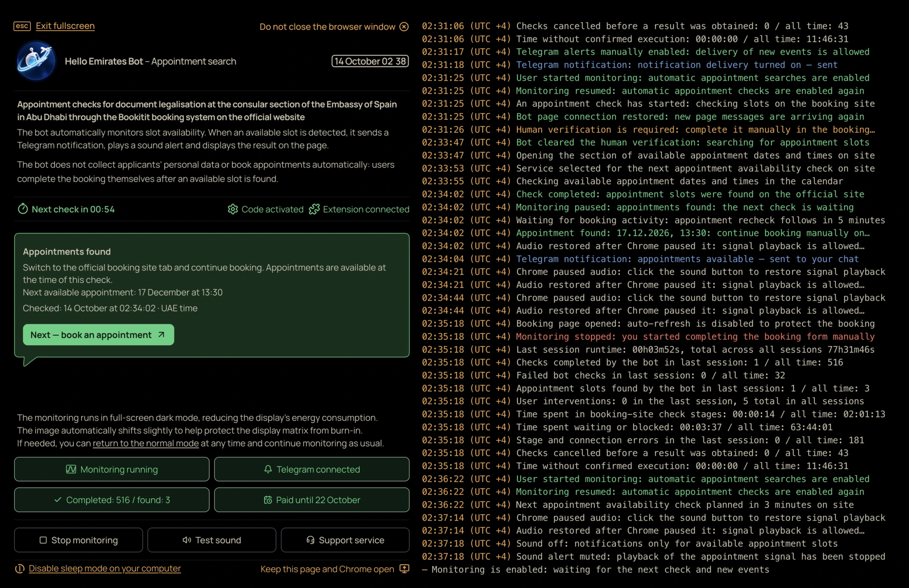This screenshot has height=588, width=909.
Task: Open the Support service button
Action: (345, 540)
